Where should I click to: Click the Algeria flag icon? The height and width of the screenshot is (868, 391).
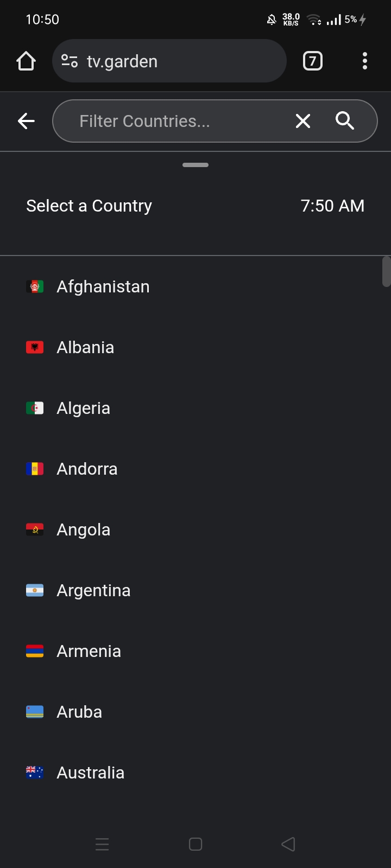[35, 408]
